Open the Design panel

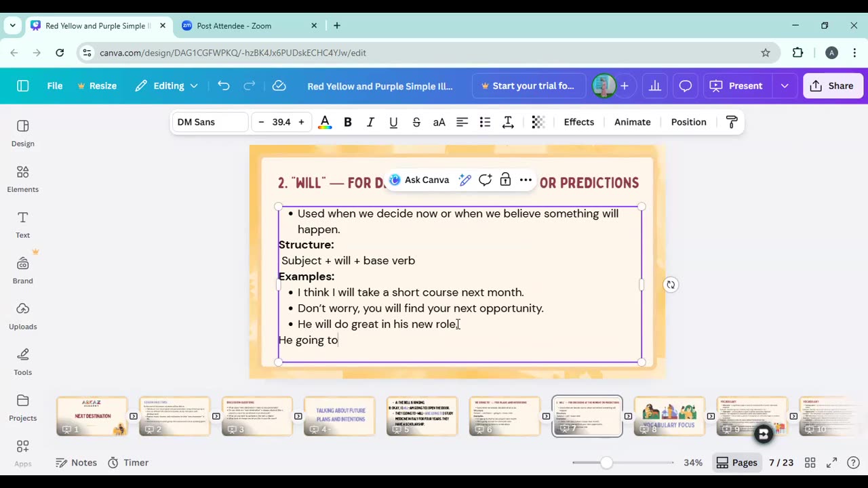point(22,133)
